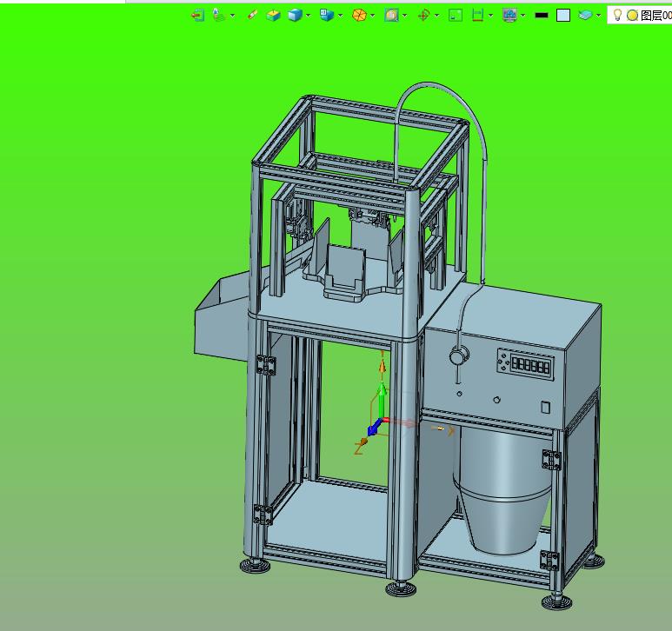
Task: Click the orange section wheel icon
Action: tap(359, 16)
